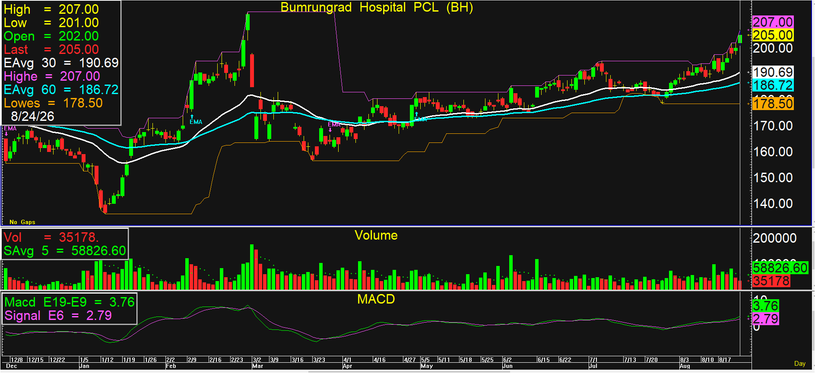Image resolution: width=815 pixels, height=373 pixels.
Task: Click the 8/24/26 date in the legend box
Action: point(31,117)
